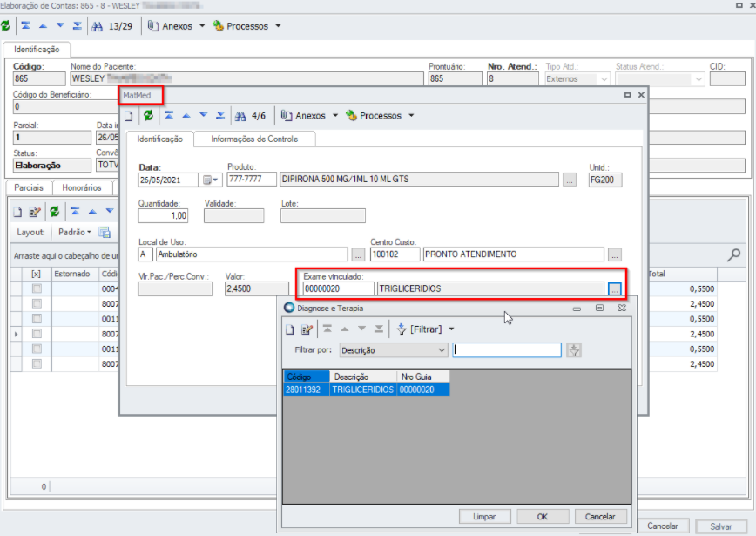This screenshot has width=756, height=536.
Task: Check the last grid row checkbox
Action: 37,364
